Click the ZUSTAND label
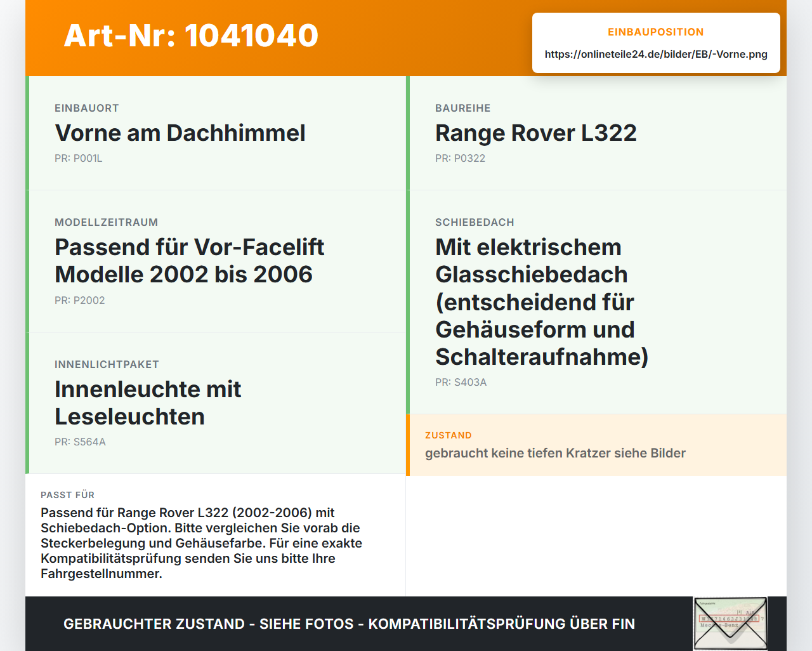Viewport: 812px width, 651px height. [449, 435]
